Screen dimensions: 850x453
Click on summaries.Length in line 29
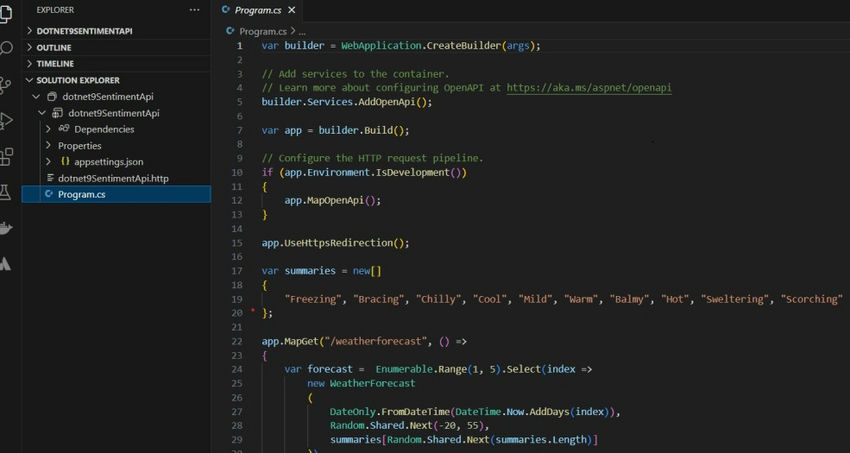pyautogui.click(x=542, y=440)
